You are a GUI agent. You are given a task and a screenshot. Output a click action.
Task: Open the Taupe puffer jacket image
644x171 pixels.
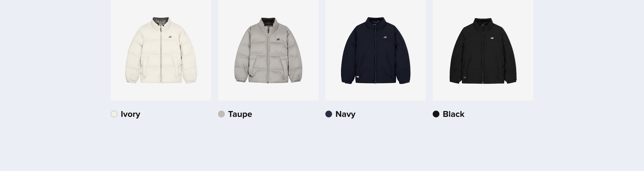pyautogui.click(x=268, y=50)
